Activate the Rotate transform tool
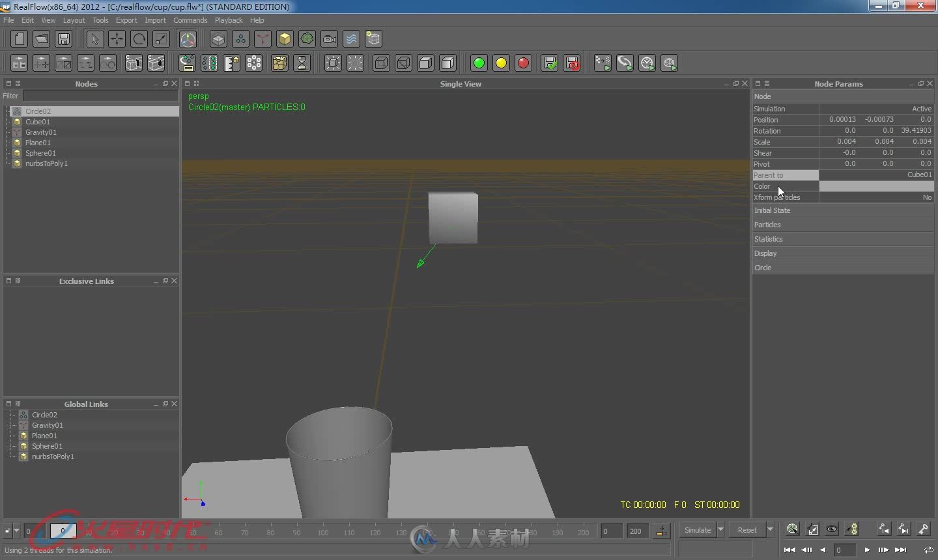 [x=139, y=39]
